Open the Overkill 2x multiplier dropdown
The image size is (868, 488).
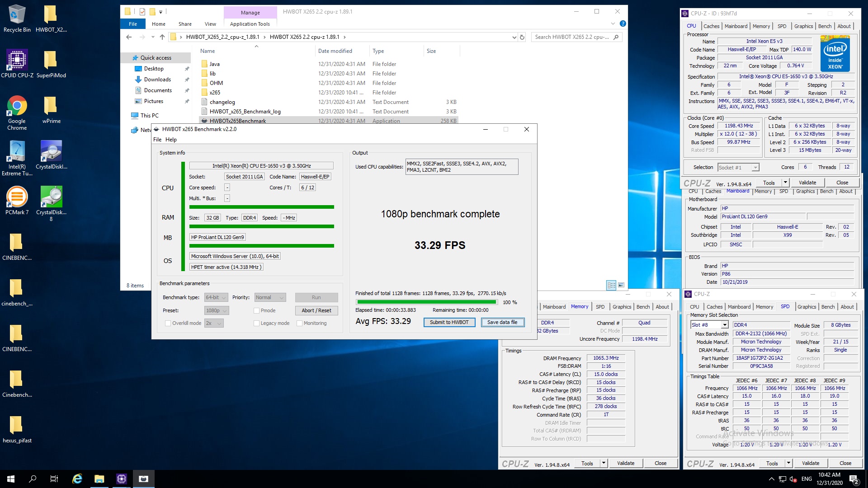coord(214,323)
